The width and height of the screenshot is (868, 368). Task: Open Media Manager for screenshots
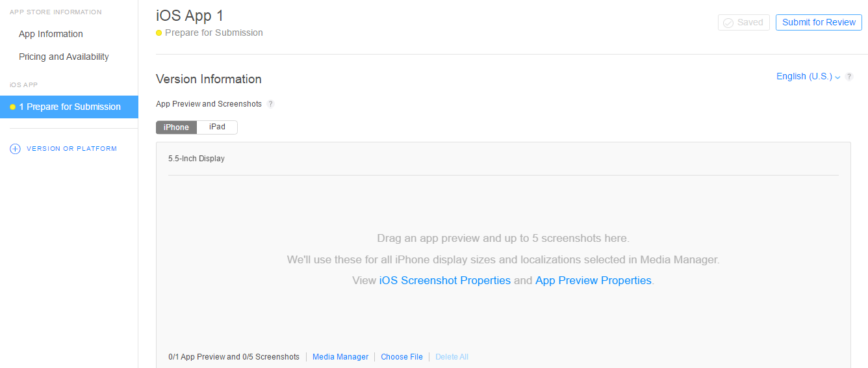[x=340, y=357]
